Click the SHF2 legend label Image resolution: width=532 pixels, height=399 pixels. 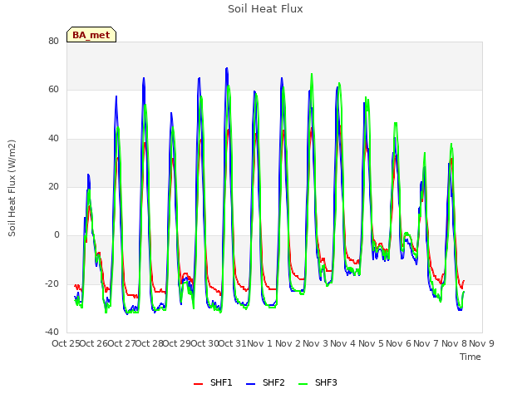click(273, 382)
